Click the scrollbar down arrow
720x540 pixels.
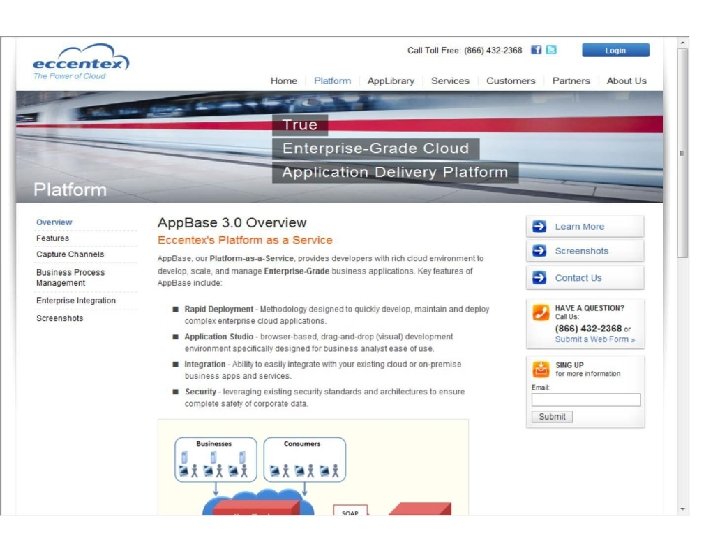(x=682, y=509)
